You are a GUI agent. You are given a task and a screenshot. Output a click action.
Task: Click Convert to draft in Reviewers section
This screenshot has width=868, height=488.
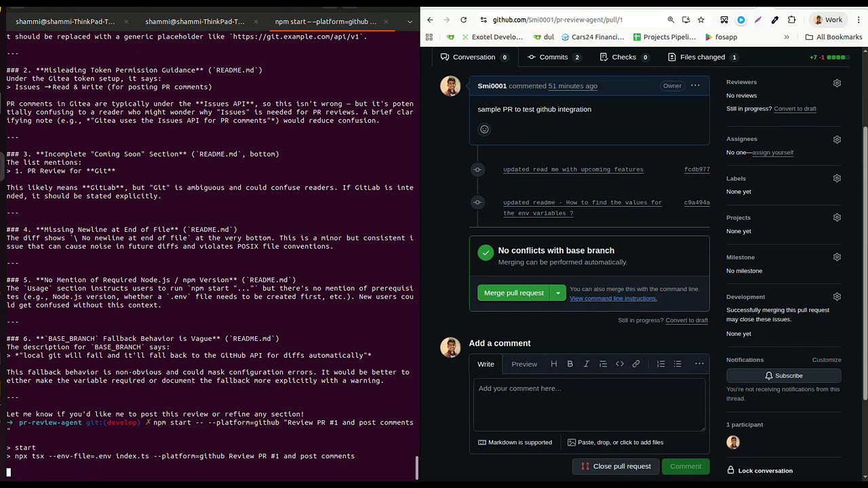795,108
